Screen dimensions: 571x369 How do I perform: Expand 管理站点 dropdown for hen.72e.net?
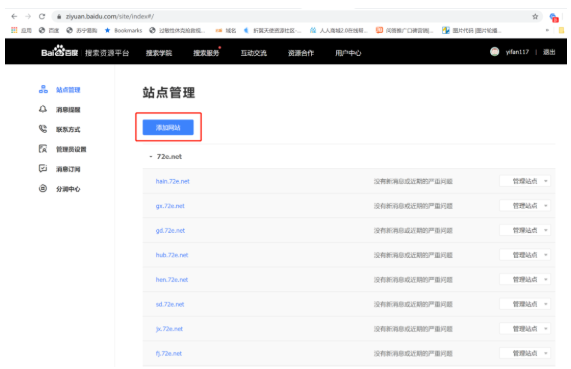[525, 279]
